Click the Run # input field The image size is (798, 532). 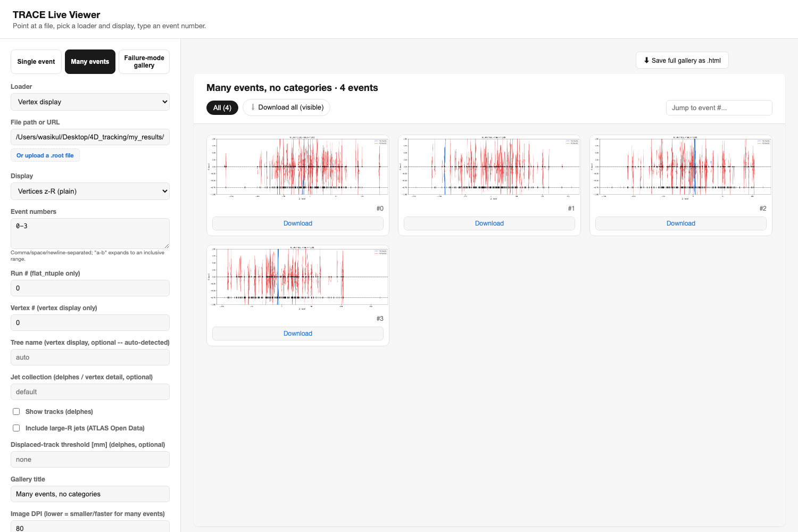(90, 288)
